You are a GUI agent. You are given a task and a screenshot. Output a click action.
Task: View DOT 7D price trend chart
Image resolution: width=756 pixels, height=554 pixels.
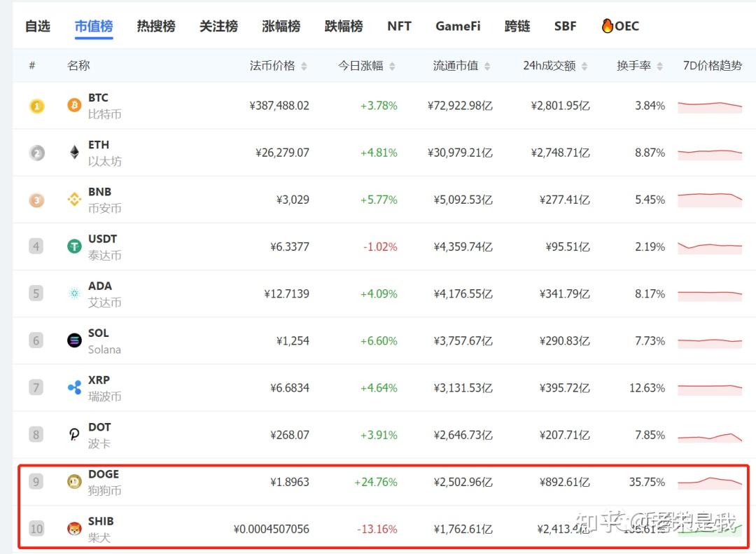point(710,437)
